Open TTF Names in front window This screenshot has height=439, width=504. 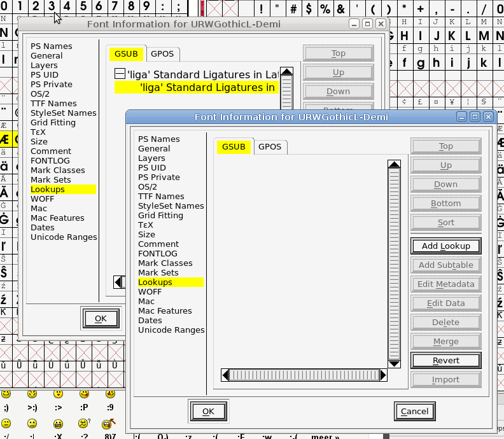(161, 197)
